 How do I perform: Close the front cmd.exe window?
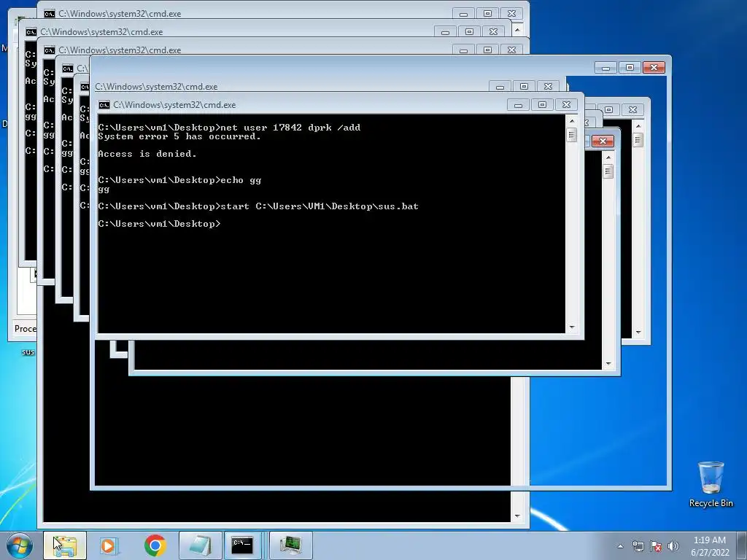tap(566, 105)
